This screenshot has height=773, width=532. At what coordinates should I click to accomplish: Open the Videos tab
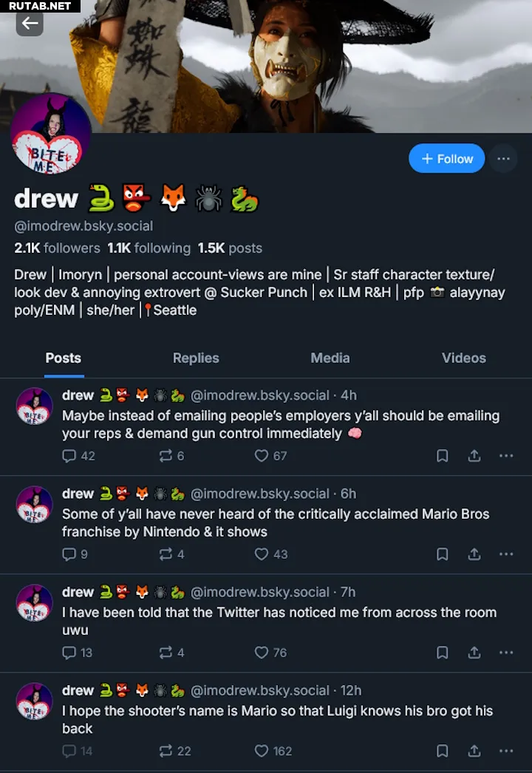click(463, 358)
